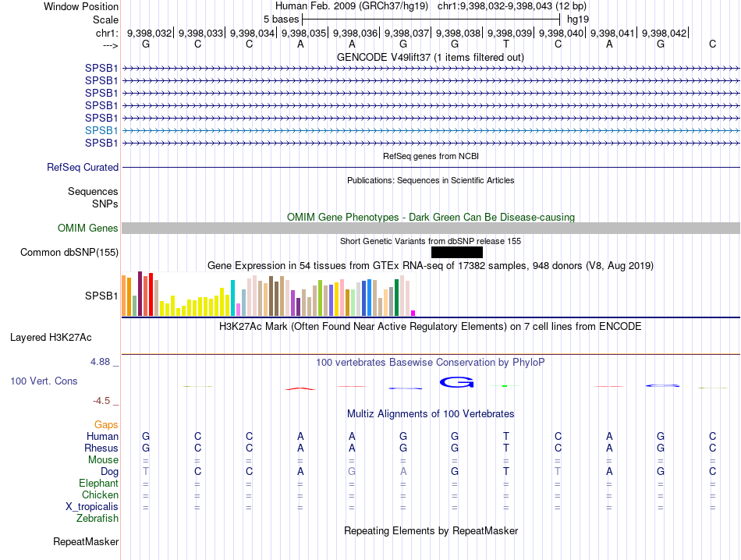Viewport: 741px width, 560px height.
Task: Click RefSeq genes from NCBI title
Action: pos(431,156)
